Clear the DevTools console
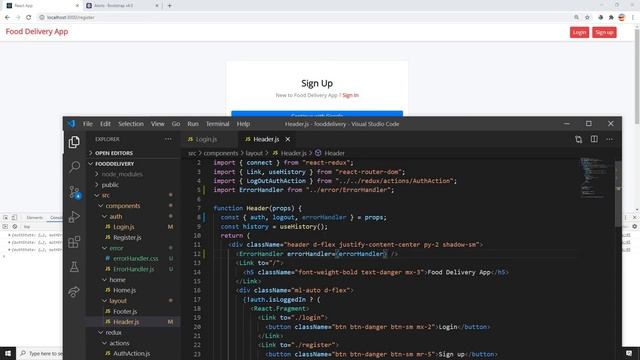Viewport: 640px width, 360px height. click(x=14, y=227)
